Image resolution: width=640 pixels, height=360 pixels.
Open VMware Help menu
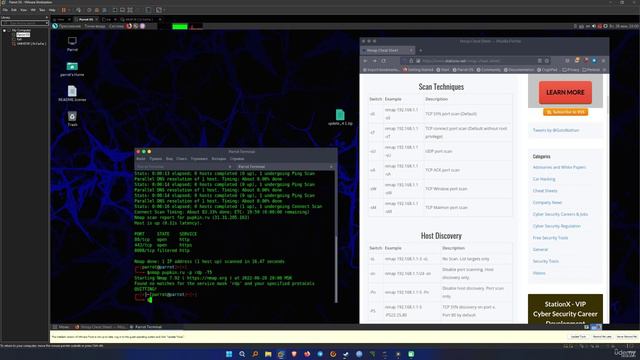click(x=52, y=10)
